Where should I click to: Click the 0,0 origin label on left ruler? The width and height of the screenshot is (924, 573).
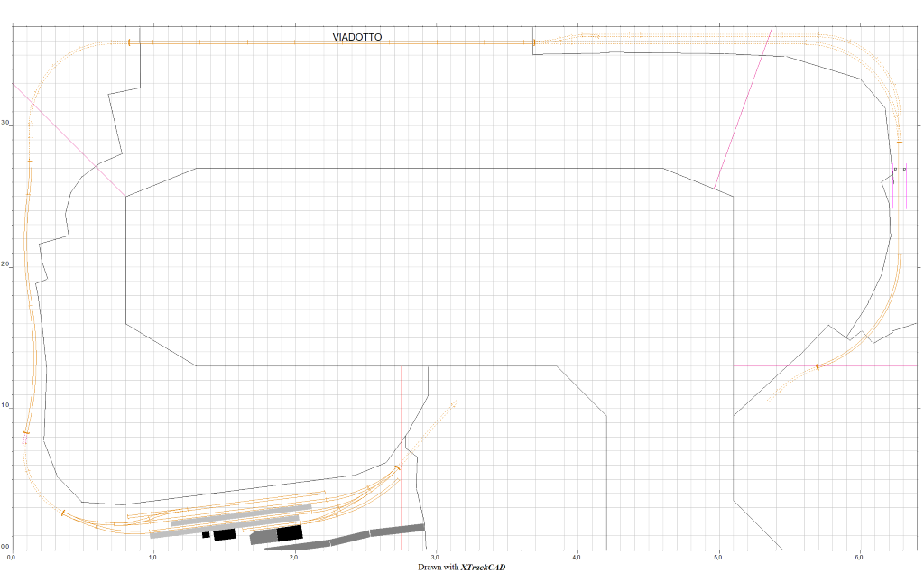tap(5, 547)
